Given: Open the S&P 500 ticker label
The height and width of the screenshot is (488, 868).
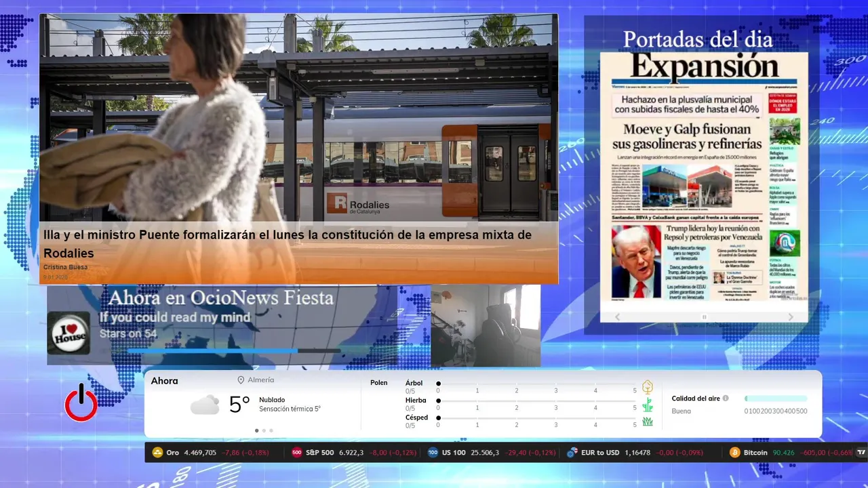Looking at the screenshot, I should point(319,452).
